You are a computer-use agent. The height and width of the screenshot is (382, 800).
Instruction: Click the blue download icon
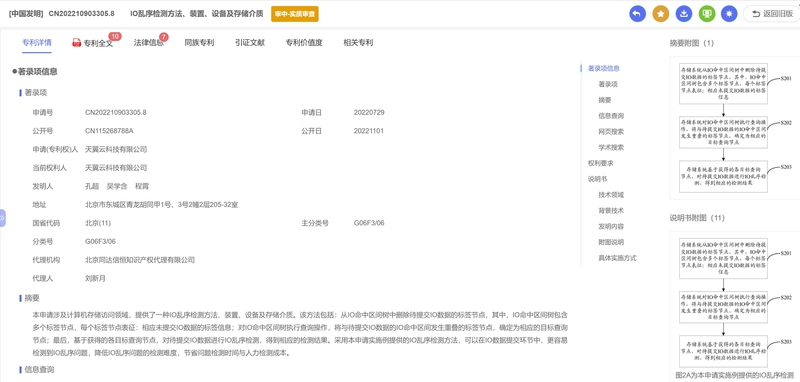[683, 14]
